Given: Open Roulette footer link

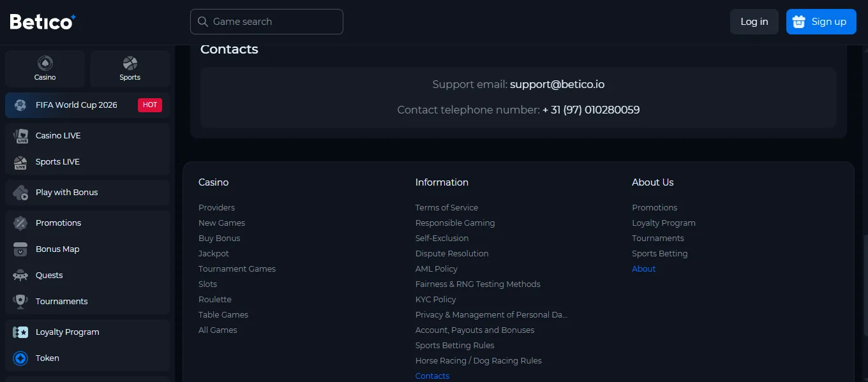Looking at the screenshot, I should [x=215, y=300].
